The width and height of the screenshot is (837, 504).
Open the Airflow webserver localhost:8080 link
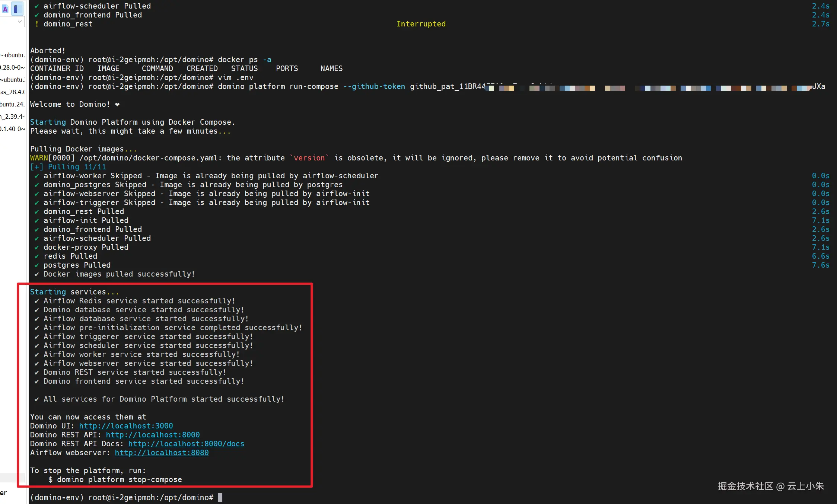point(162,453)
